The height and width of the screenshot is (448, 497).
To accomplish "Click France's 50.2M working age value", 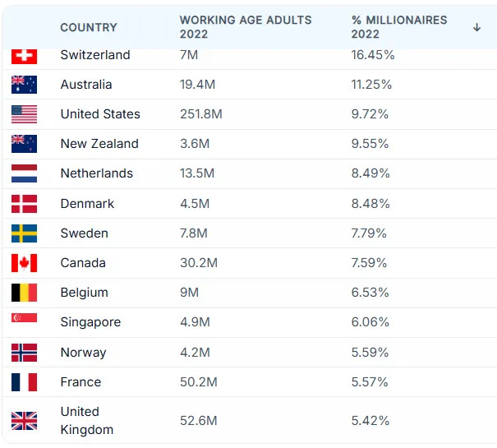I will click(199, 382).
